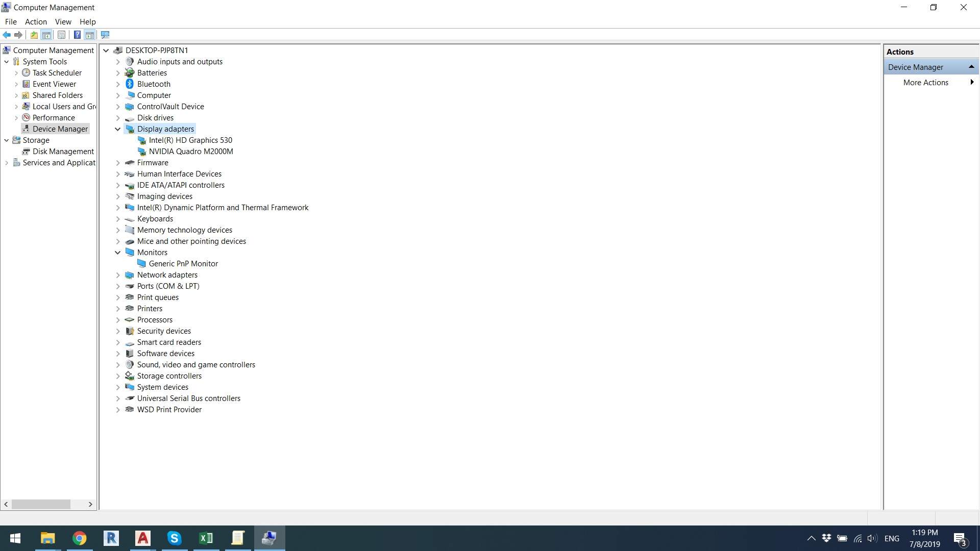980x551 pixels.
Task: Click left pane horizontal scrollbar right arrow
Action: tap(90, 504)
